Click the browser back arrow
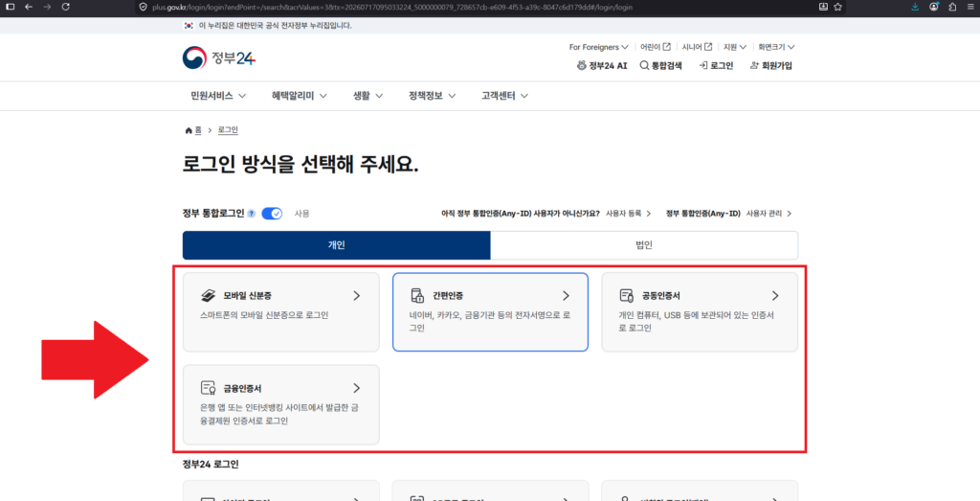The width and height of the screenshot is (980, 501). tap(28, 7)
